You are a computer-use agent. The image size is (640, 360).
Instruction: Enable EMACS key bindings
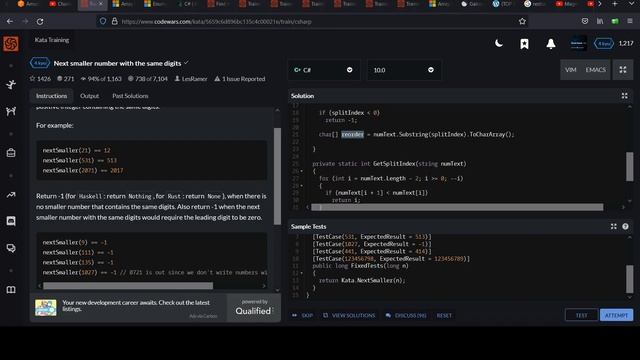[x=596, y=70]
